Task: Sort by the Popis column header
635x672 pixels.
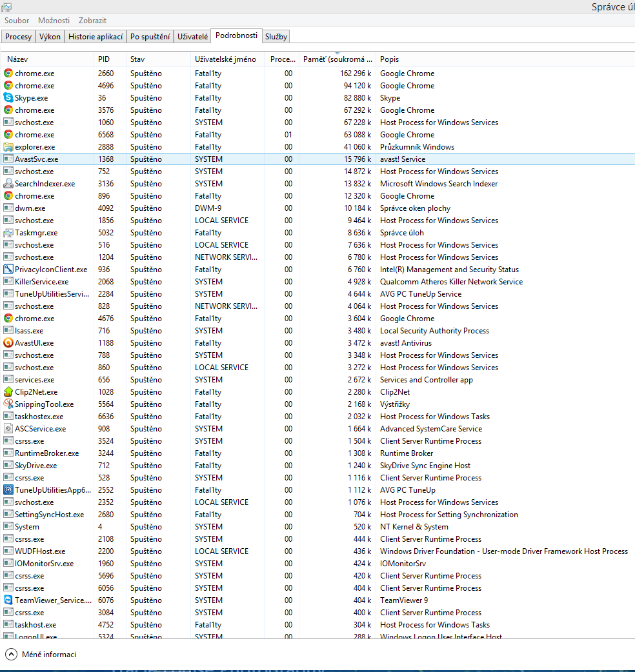Action: 505,59
